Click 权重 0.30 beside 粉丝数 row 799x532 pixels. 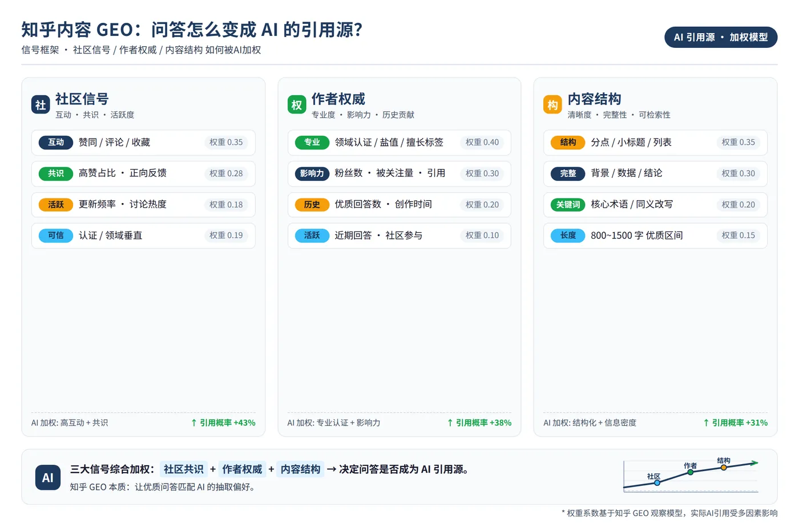482,173
